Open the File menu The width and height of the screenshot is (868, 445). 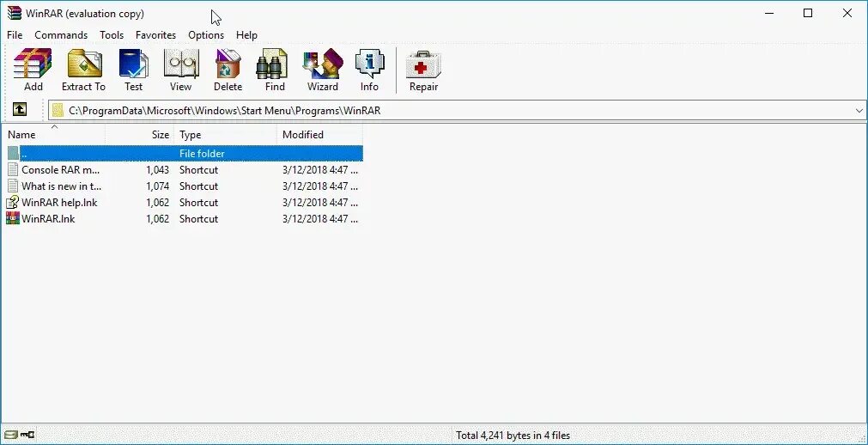coord(15,35)
